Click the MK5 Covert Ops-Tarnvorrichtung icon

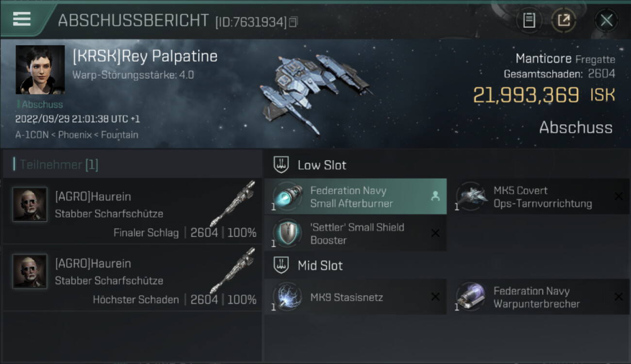472,196
